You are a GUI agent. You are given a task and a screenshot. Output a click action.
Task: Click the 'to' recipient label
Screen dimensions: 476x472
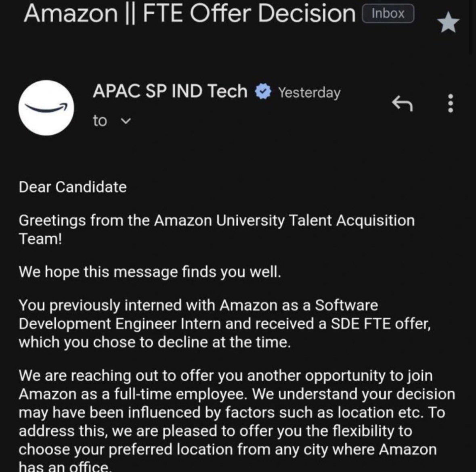(100, 121)
